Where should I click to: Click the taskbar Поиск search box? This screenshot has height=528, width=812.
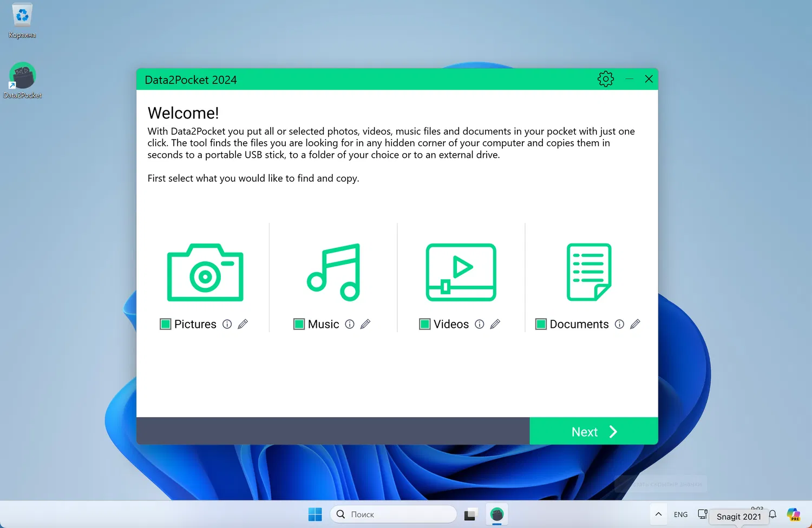394,514
